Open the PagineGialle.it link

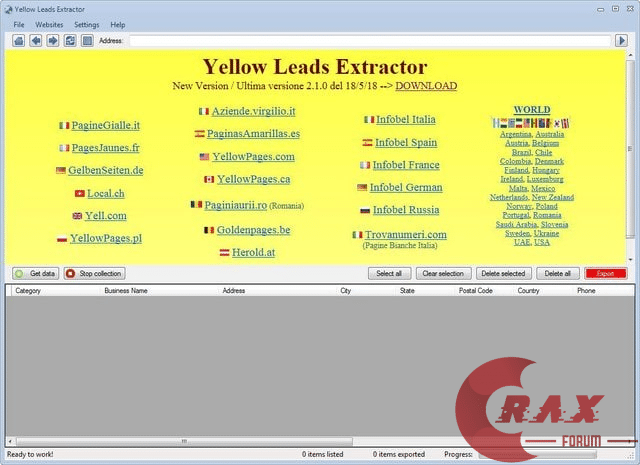tap(106, 125)
